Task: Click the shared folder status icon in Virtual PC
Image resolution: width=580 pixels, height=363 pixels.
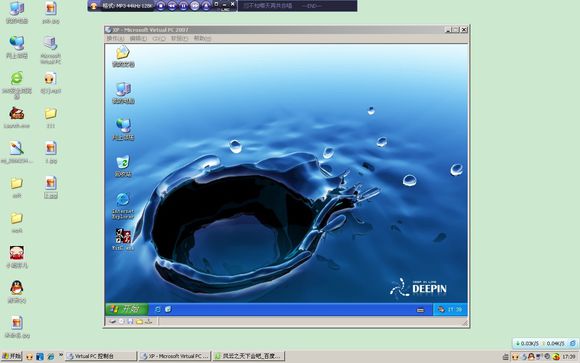Action: (139, 322)
